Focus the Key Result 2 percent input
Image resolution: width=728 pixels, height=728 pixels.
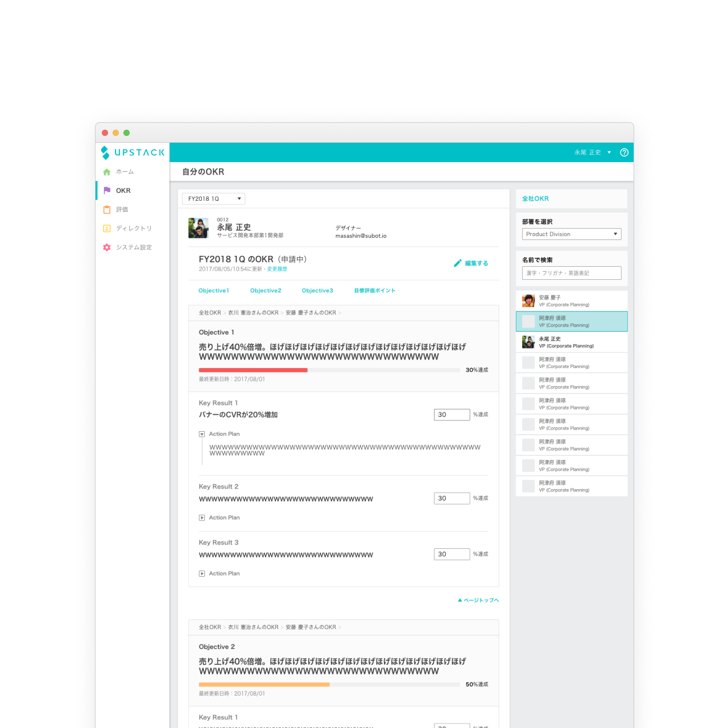[x=452, y=498]
